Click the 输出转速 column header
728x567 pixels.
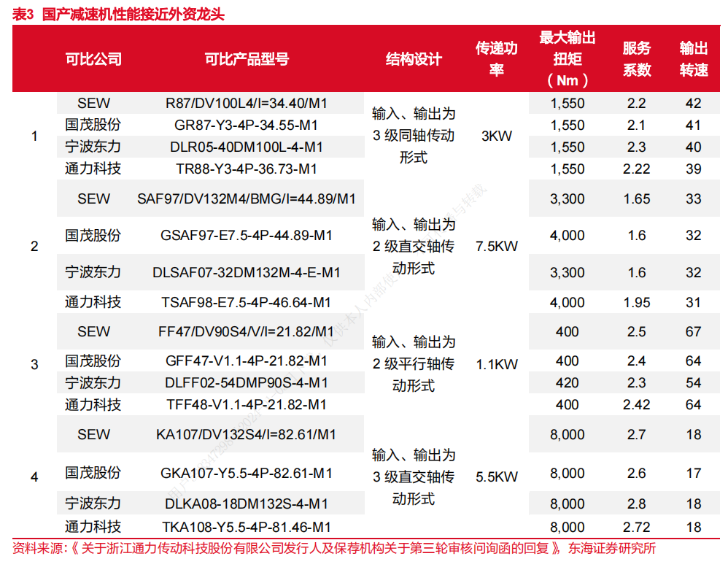pos(694,59)
